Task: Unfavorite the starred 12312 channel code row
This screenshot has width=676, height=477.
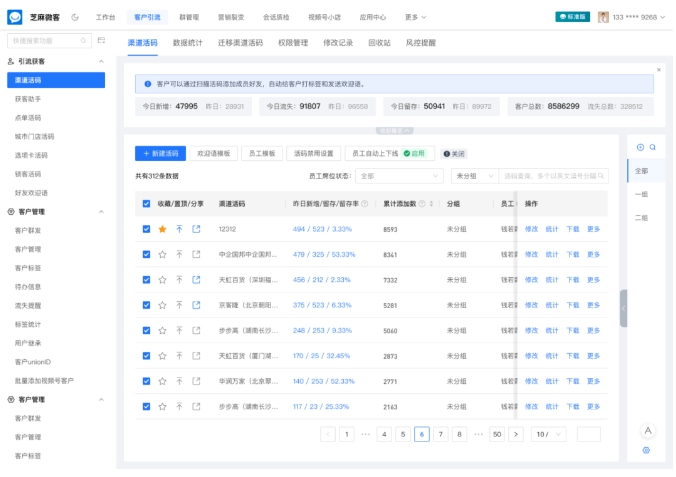Action: pos(162,229)
